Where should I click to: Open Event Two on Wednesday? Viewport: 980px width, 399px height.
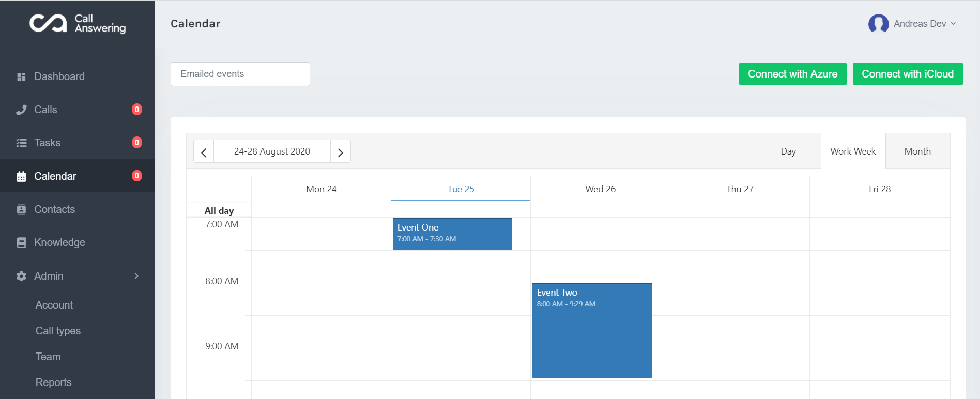592,331
